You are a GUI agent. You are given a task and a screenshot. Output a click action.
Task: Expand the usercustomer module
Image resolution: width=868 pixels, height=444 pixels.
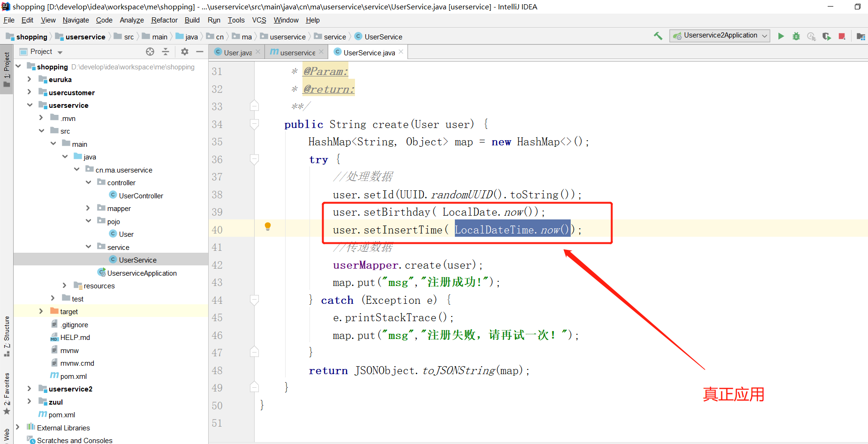(x=29, y=92)
